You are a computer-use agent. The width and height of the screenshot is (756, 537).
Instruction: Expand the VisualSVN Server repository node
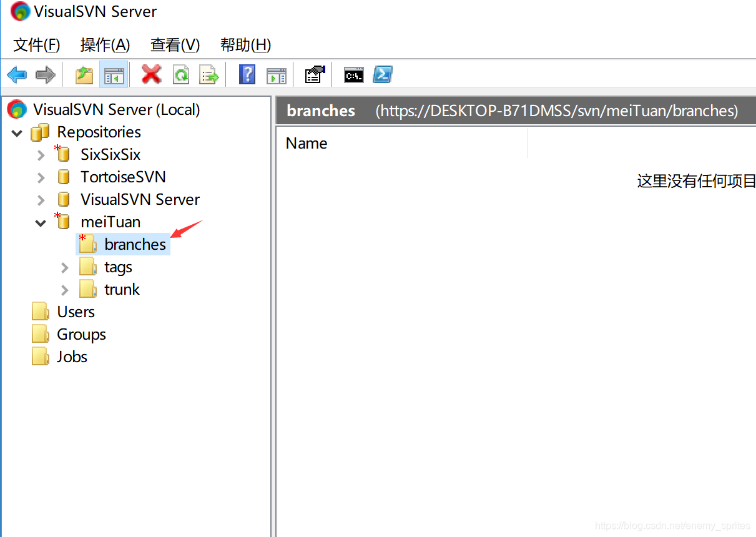[x=41, y=200]
